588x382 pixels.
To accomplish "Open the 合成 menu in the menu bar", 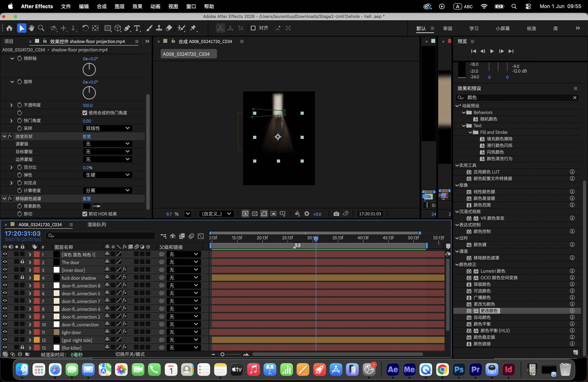I will click(102, 6).
